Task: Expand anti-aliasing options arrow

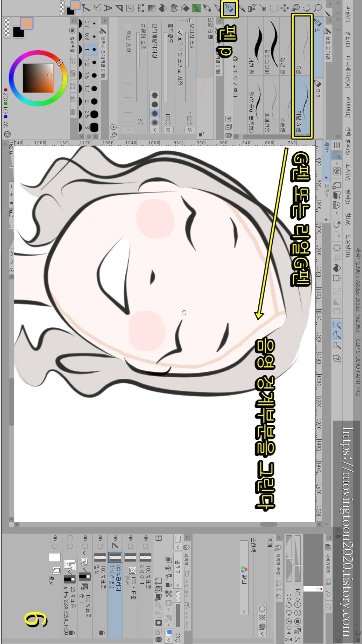Action: pyautogui.click(x=155, y=130)
